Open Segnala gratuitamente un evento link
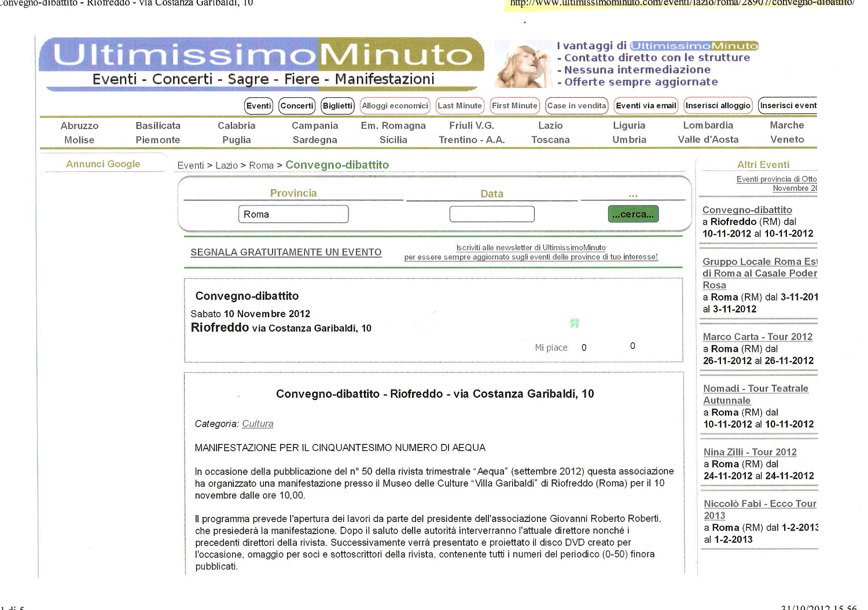The height and width of the screenshot is (610, 868). click(x=286, y=252)
